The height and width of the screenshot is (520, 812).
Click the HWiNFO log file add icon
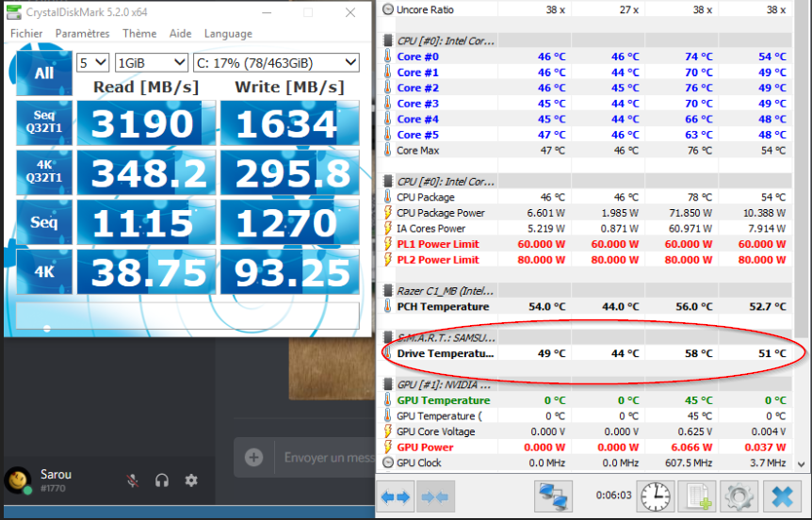point(697,496)
